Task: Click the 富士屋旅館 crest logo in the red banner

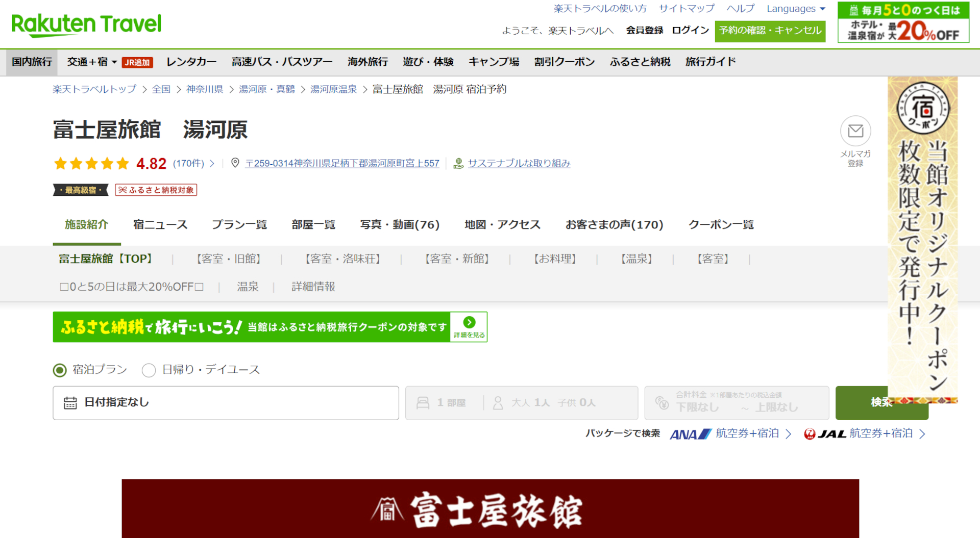Action: click(387, 509)
